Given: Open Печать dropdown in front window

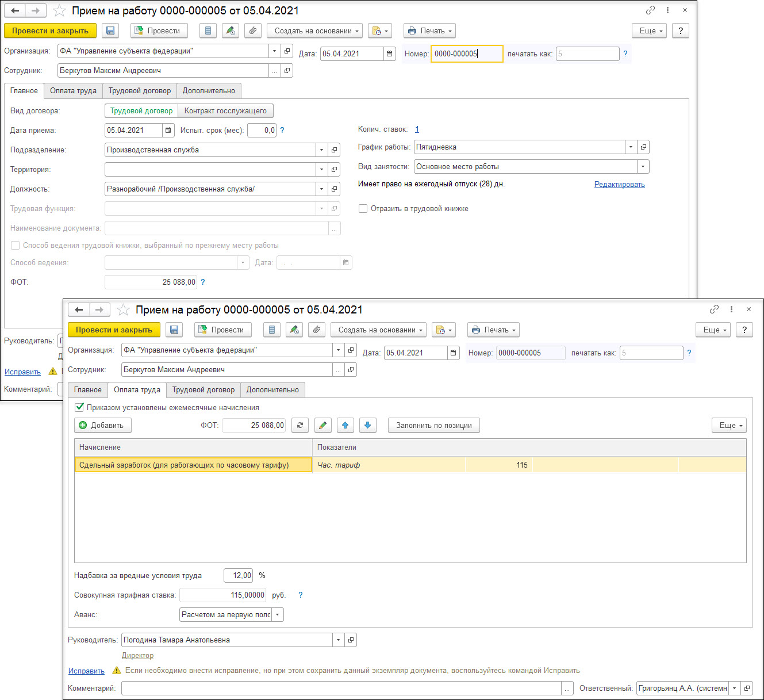Looking at the screenshot, I should click(x=493, y=330).
